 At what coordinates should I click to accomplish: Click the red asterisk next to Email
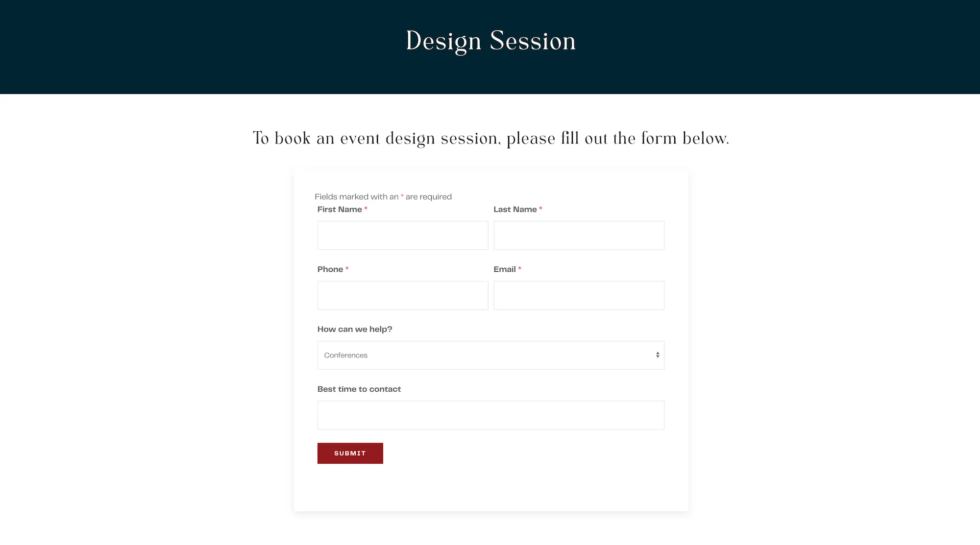point(520,269)
